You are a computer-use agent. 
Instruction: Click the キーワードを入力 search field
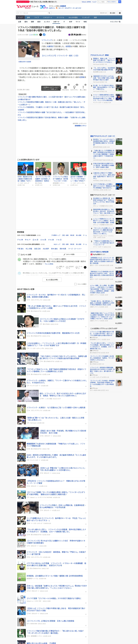[32, 13]
